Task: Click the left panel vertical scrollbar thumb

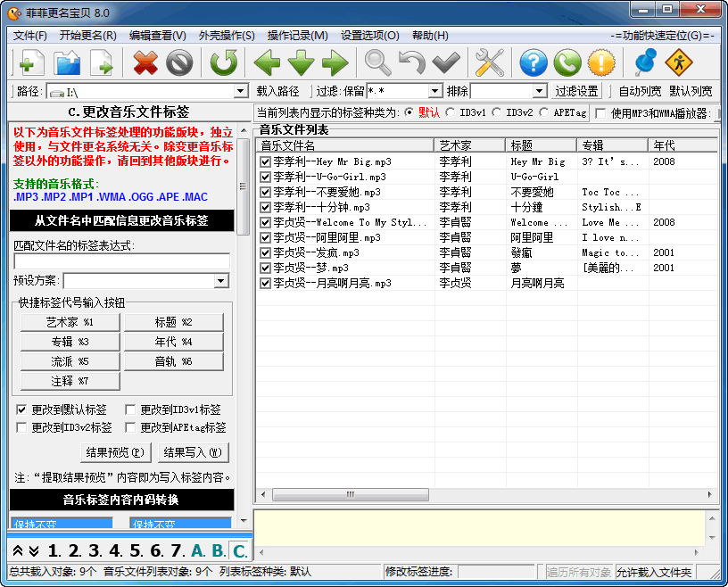Action: pos(243,186)
